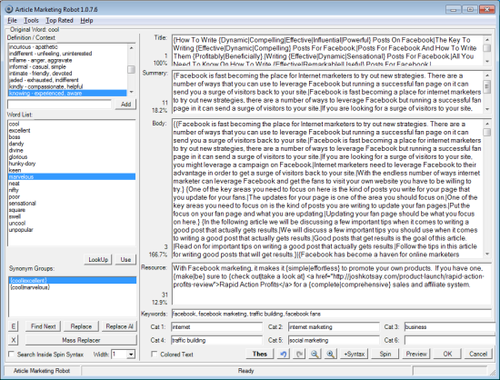This screenshot has width=500, height=380.
Task: Click the Spin button
Action: 385,354
